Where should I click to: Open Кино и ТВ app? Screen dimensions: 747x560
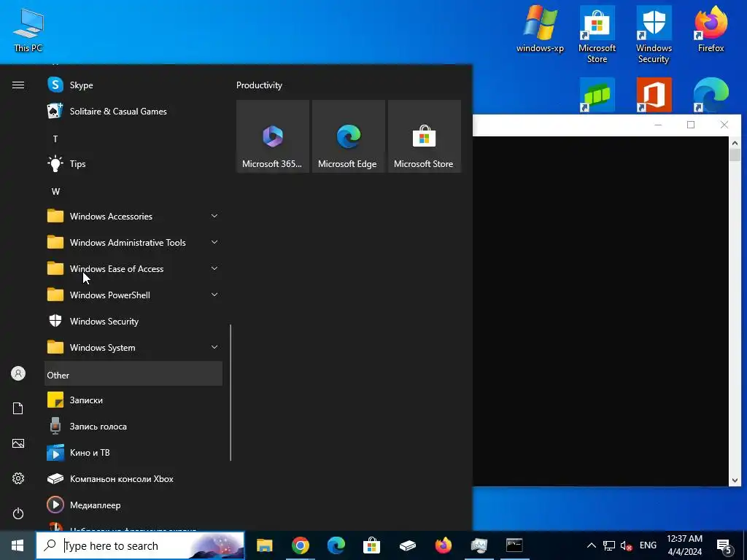point(133,452)
